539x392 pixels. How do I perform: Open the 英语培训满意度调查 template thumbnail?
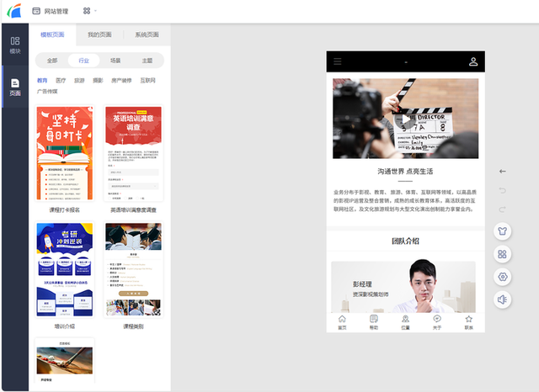[133, 153]
